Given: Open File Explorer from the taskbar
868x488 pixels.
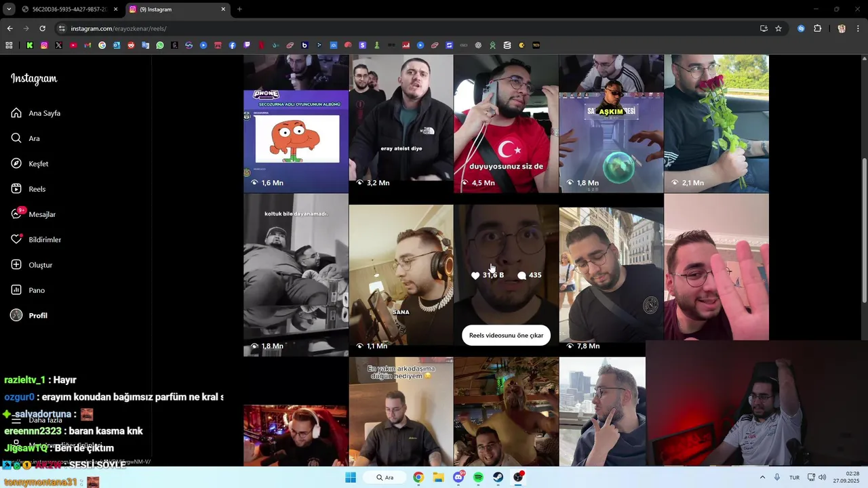Looking at the screenshot, I should click(x=438, y=477).
